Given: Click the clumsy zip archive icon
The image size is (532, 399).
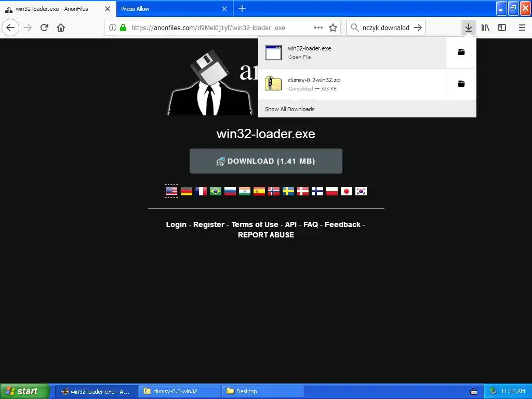Looking at the screenshot, I should [x=273, y=84].
